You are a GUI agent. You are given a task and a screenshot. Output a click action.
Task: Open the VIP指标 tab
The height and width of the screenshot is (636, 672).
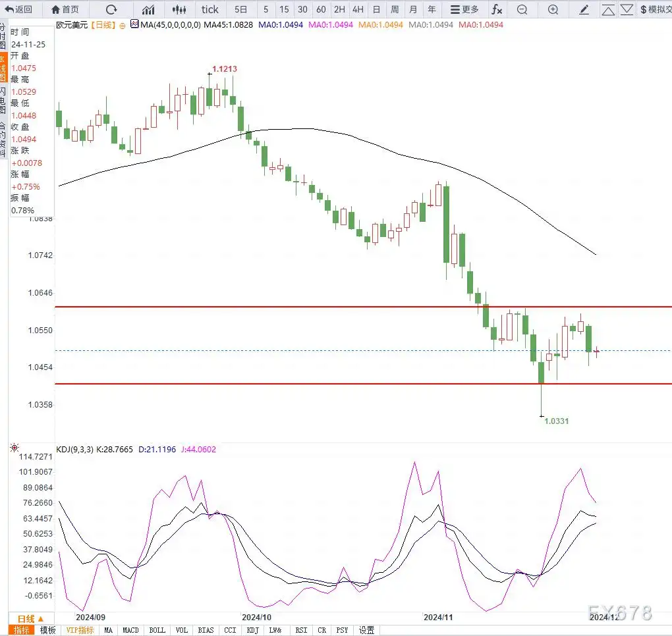80,630
